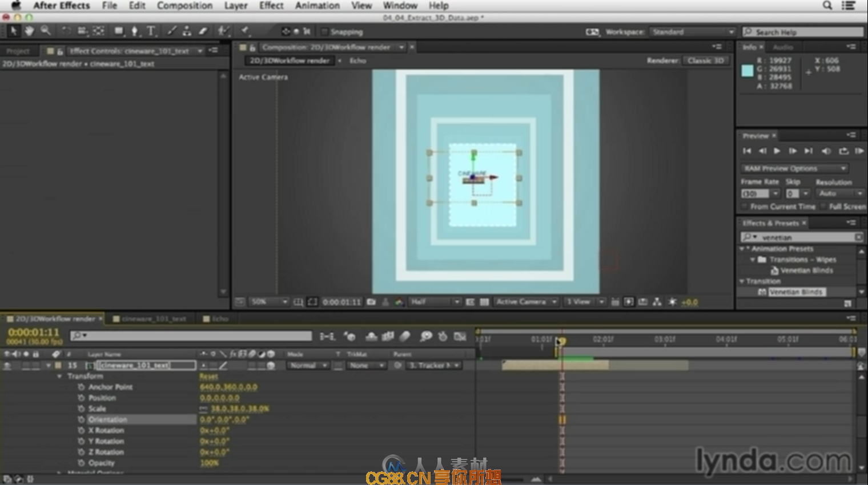This screenshot has width=868, height=485.
Task: Click the region of interest icon
Action: point(470,302)
